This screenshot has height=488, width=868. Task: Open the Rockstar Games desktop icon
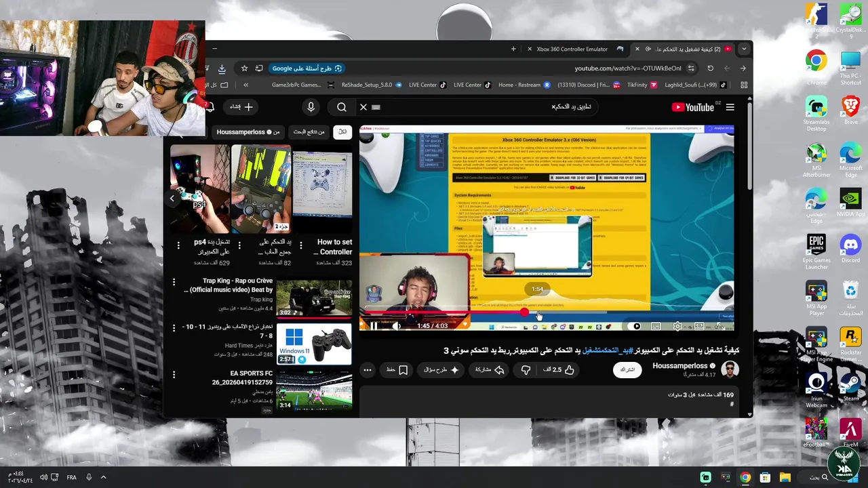850,344
